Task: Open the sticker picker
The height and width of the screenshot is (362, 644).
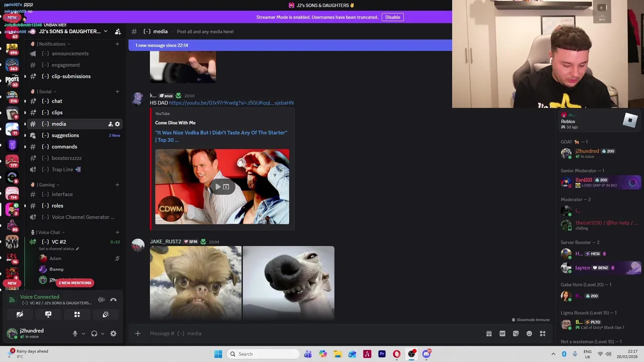Action: (516, 333)
